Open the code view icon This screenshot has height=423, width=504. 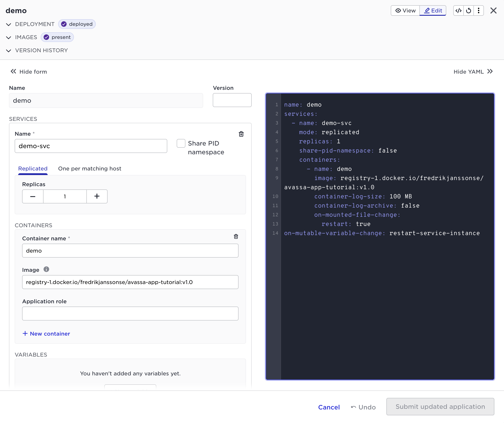(458, 10)
